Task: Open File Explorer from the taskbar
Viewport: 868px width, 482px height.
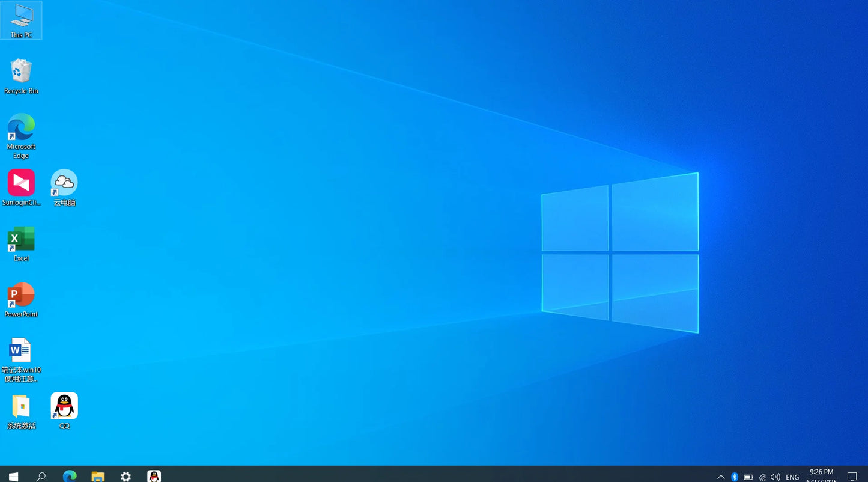Action: 97,476
